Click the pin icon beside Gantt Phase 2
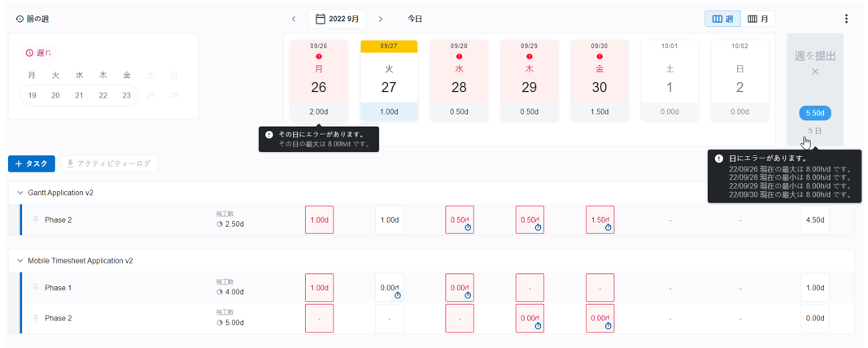This screenshot has width=868, height=348. (x=36, y=220)
